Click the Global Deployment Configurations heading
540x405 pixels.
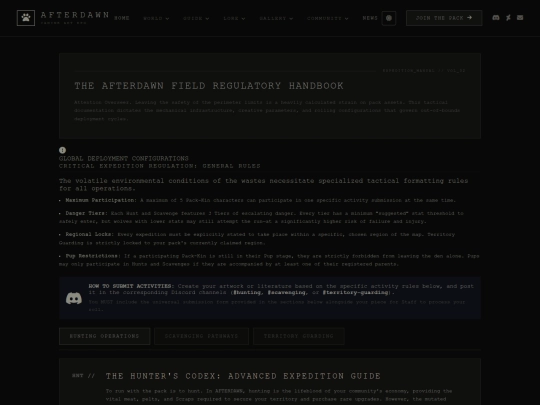(124, 158)
